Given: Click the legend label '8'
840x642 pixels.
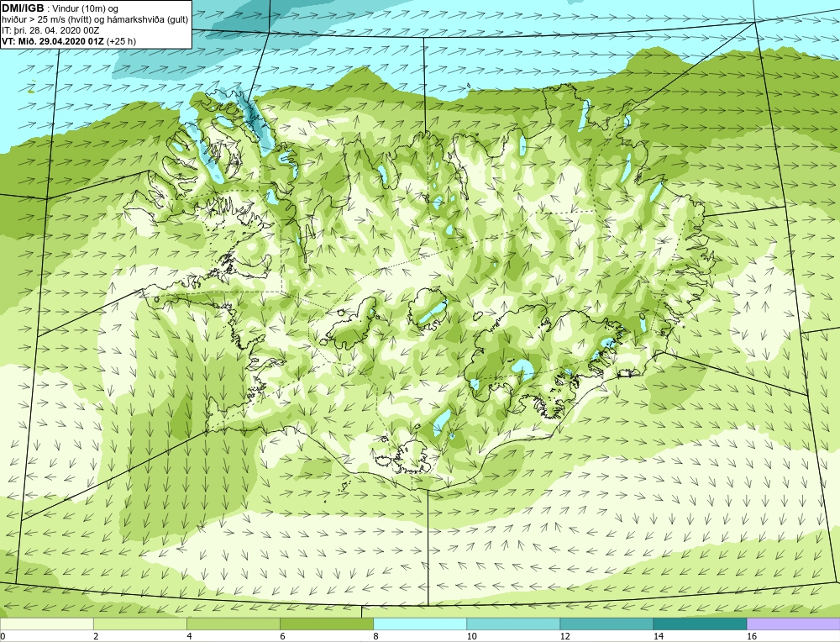Looking at the screenshot, I should click(375, 636).
